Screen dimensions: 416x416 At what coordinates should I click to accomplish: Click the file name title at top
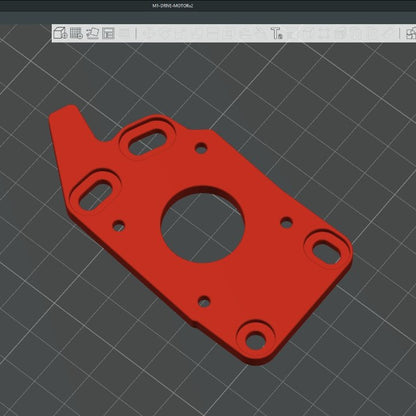click(173, 6)
